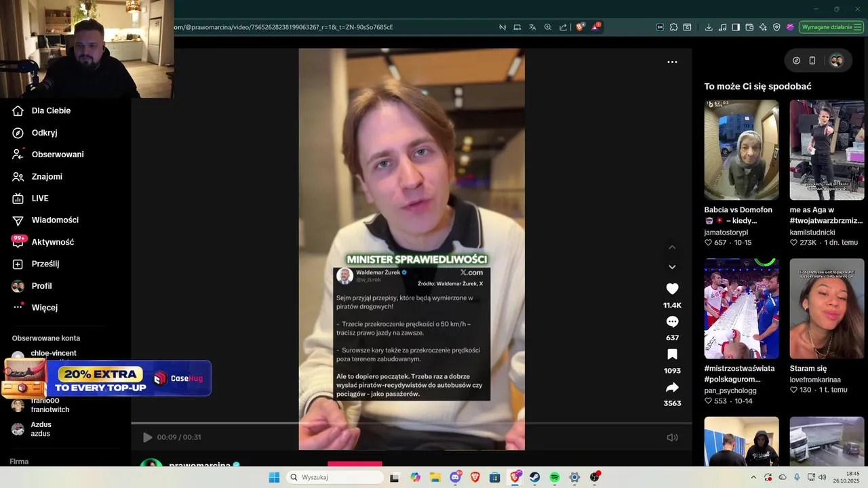Open taskbar volume speaker icon

click(822, 477)
